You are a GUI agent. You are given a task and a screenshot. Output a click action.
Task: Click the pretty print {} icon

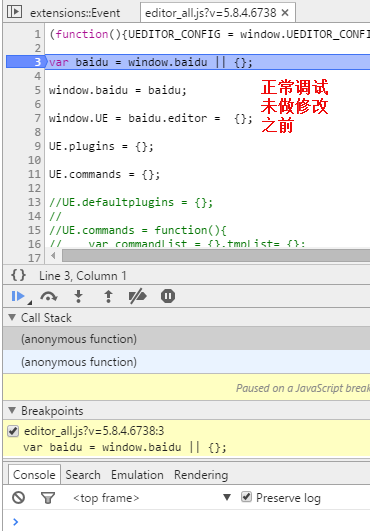[18, 275]
